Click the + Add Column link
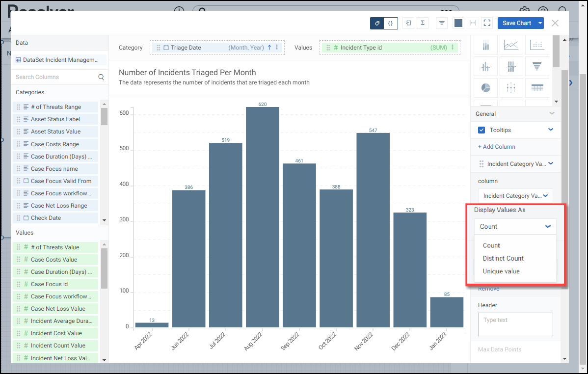This screenshot has width=588, height=374. tap(497, 147)
